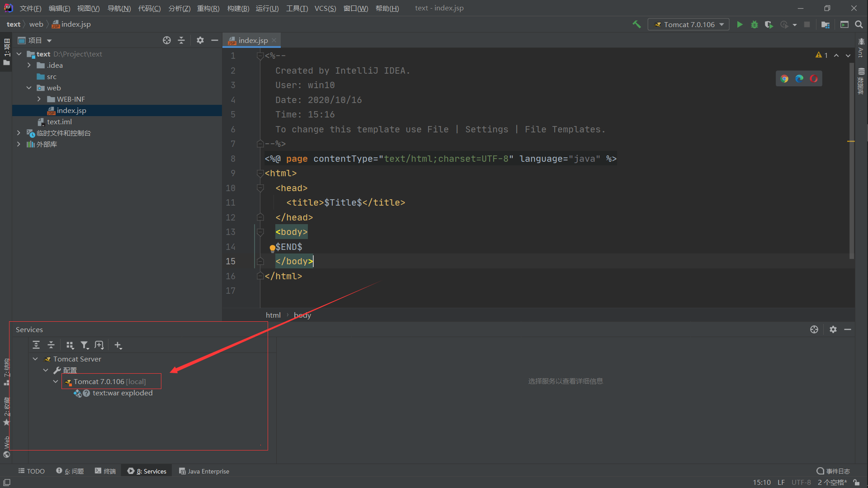
Task: Open the 代码(C) menu
Action: [x=149, y=8]
